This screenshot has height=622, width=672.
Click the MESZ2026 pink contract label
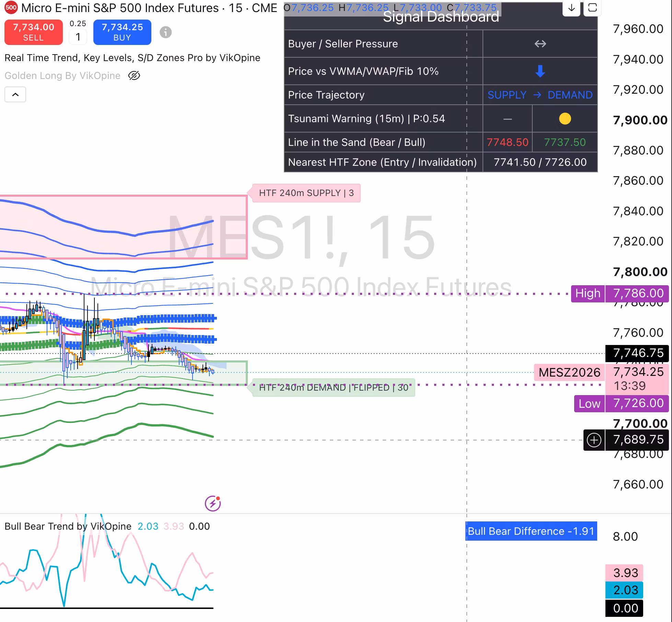[569, 372]
